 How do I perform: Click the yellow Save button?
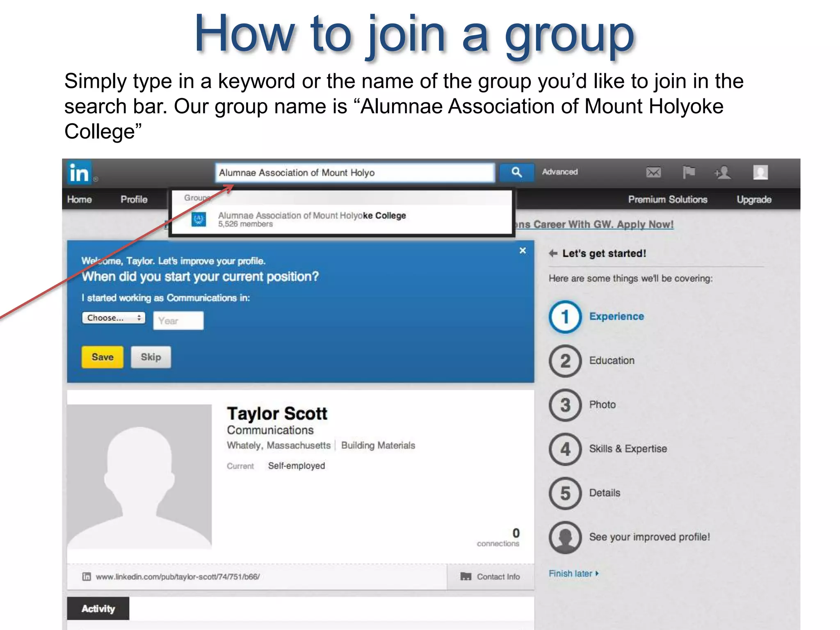pos(103,357)
